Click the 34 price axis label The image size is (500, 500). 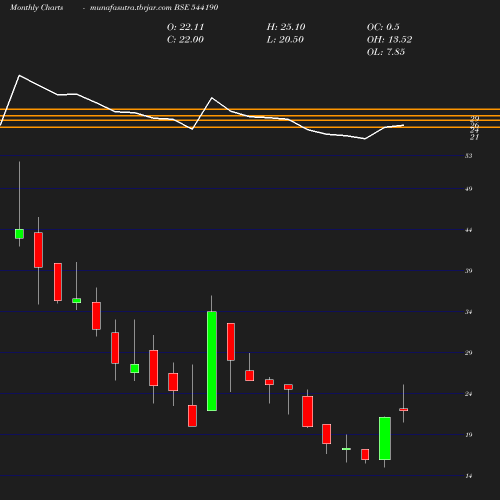469,312
